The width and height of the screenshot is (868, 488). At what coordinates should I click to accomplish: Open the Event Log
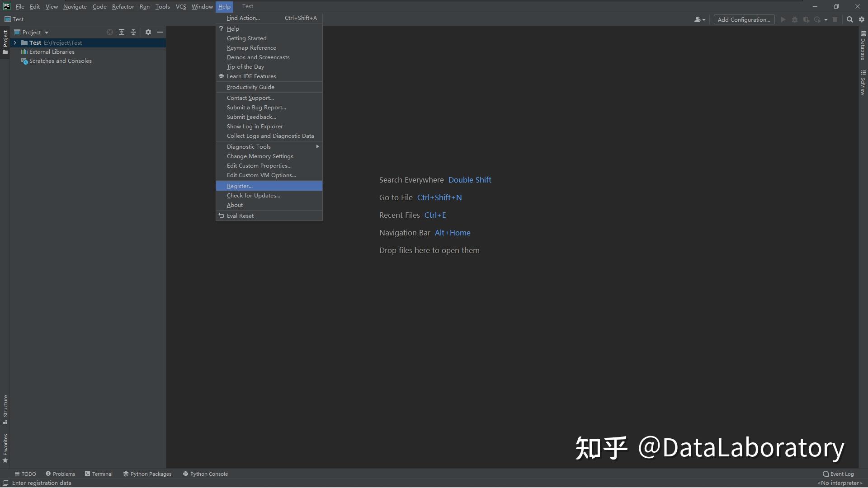point(839,474)
